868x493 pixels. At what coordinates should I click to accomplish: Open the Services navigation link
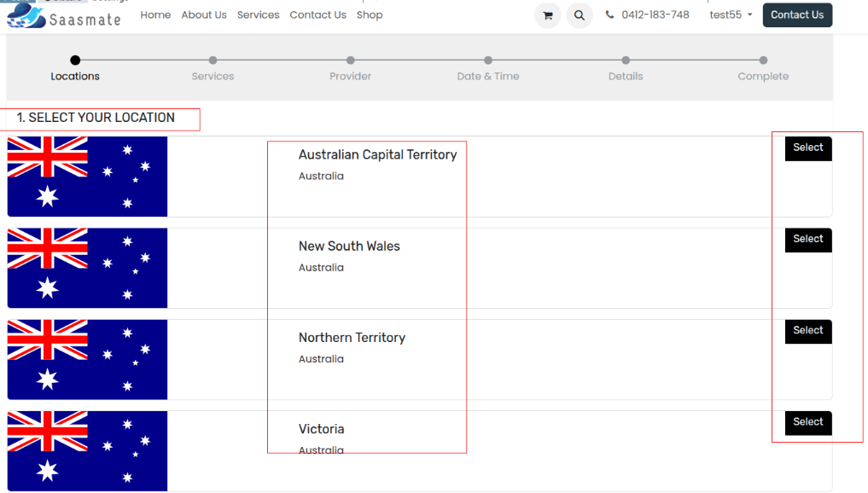click(x=258, y=15)
